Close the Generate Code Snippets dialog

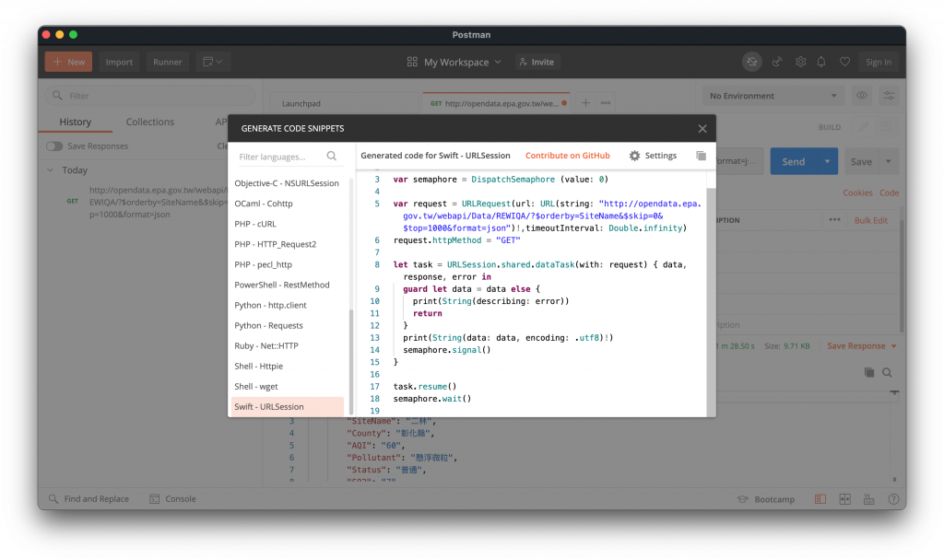coord(702,129)
